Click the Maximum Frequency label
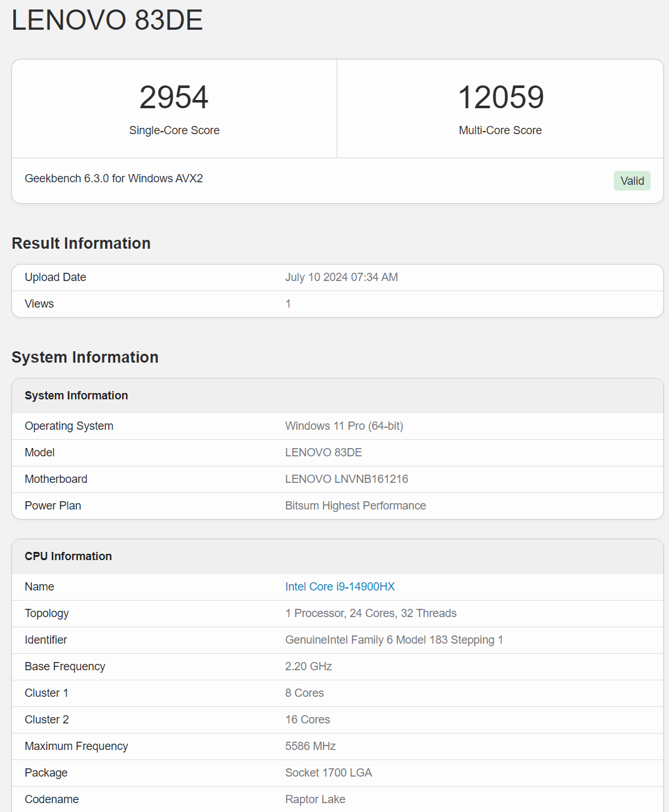Image resolution: width=669 pixels, height=812 pixels. [76, 746]
